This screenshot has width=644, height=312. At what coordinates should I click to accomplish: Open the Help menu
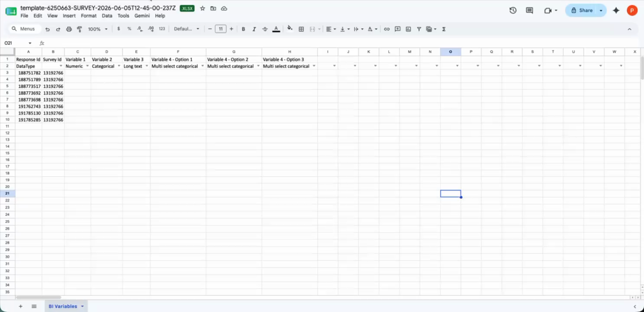pyautogui.click(x=160, y=16)
